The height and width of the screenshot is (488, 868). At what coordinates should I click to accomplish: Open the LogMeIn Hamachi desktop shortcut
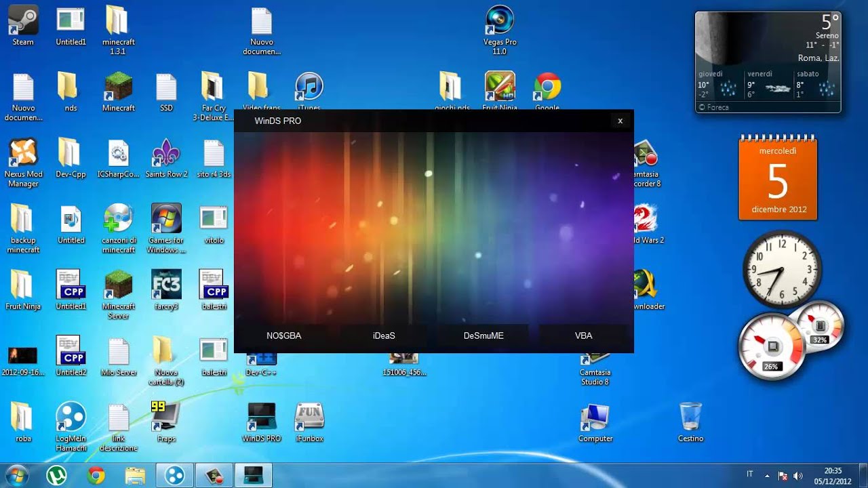(x=71, y=426)
